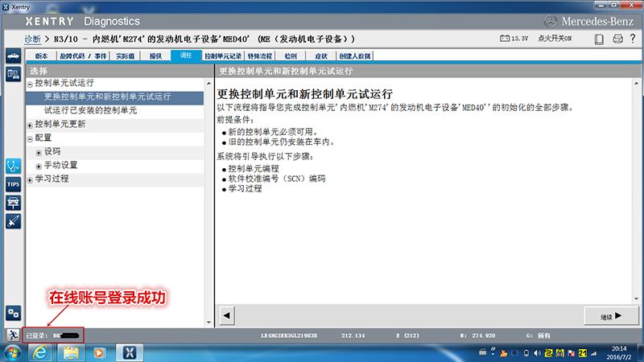Open the gears settings sidebar icon
Image resolution: width=644 pixels, height=362 pixels.
click(x=13, y=314)
